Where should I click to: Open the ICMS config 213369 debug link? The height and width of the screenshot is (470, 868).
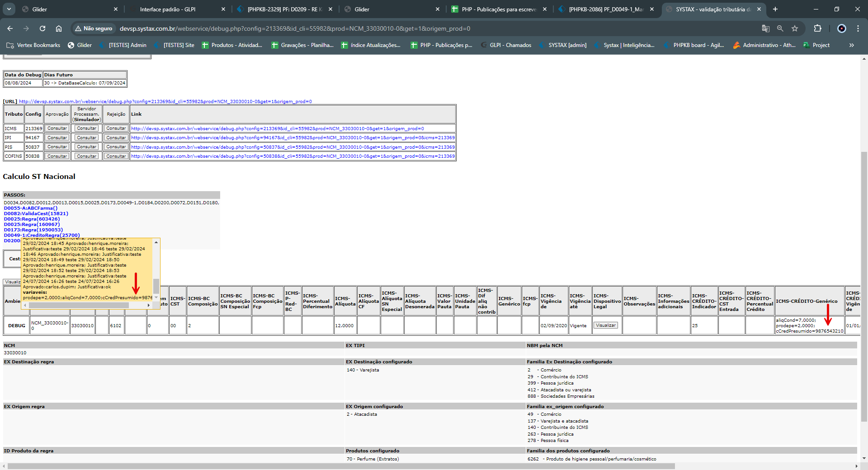(277, 129)
